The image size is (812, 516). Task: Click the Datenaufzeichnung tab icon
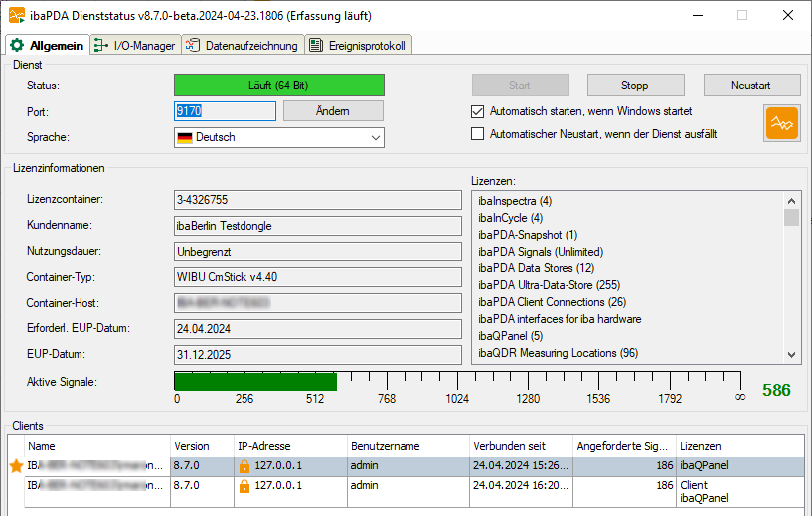[192, 45]
